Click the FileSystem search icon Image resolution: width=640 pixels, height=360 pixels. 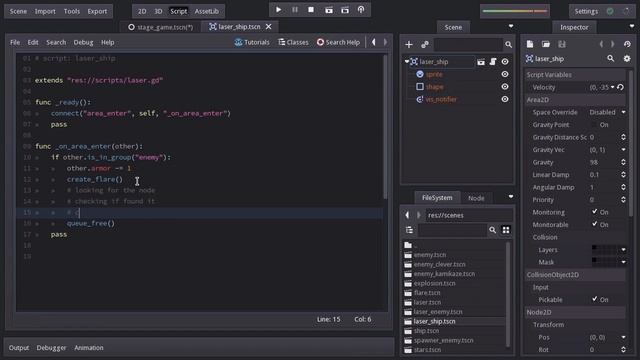493,230
